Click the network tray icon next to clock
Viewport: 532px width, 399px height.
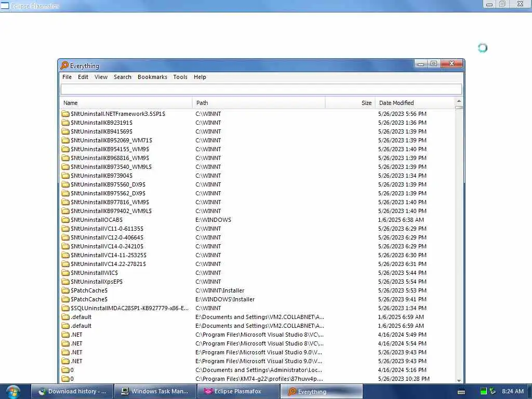point(493,391)
